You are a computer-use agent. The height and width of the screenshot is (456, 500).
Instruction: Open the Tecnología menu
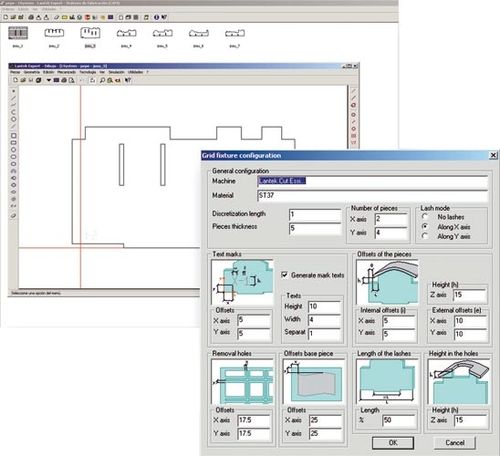point(88,72)
